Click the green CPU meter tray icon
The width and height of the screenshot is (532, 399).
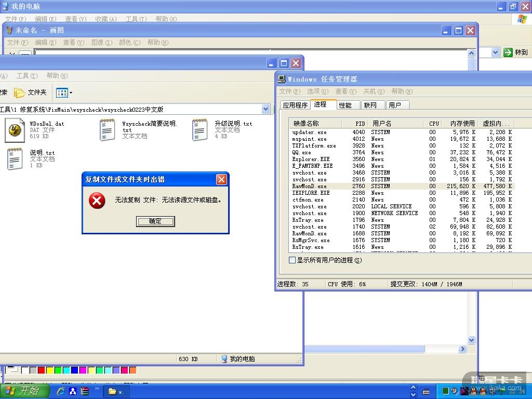tap(446, 391)
